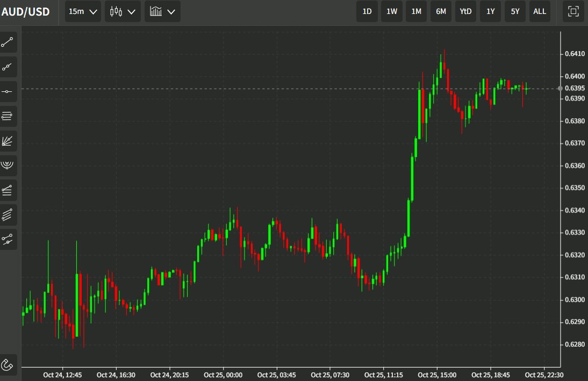This screenshot has width=588, height=381.
Task: Click the Oct 25, 18:45 time label
Action: (491, 375)
